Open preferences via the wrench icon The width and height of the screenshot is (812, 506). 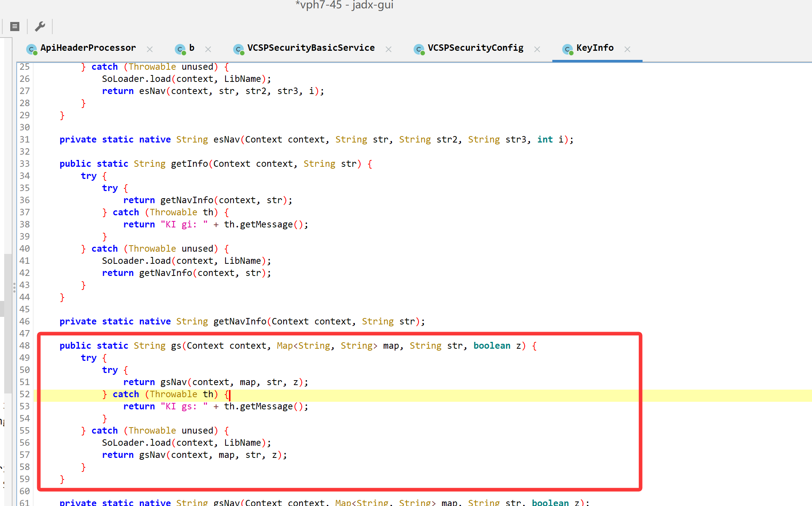(x=40, y=26)
